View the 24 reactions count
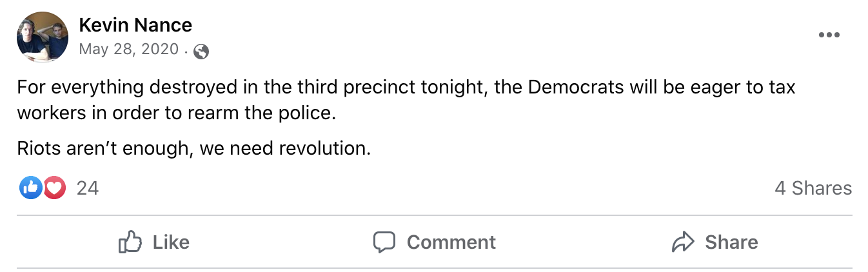 pyautogui.click(x=87, y=188)
